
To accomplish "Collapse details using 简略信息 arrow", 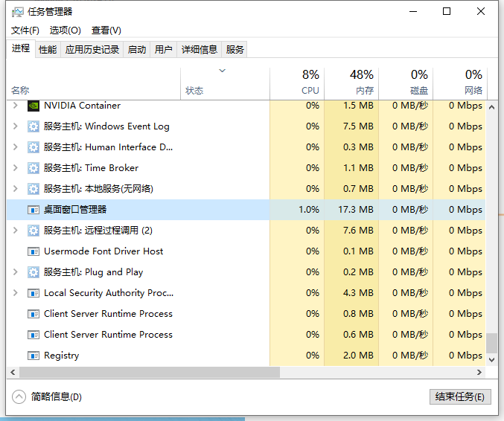I will point(19,396).
